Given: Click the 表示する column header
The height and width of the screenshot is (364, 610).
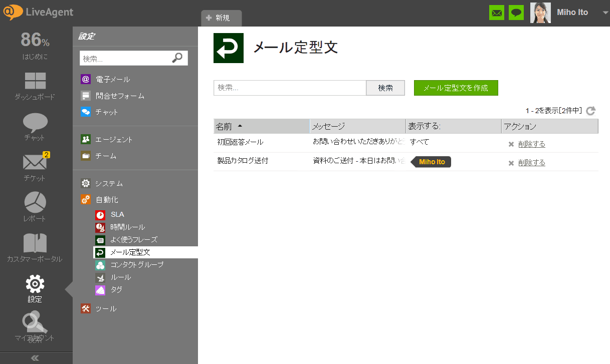Looking at the screenshot, I should pyautogui.click(x=453, y=126).
